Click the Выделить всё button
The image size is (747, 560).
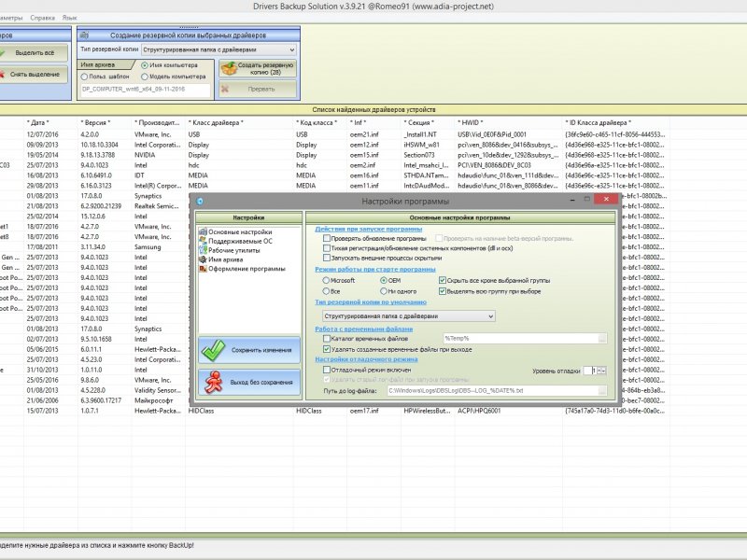point(34,53)
